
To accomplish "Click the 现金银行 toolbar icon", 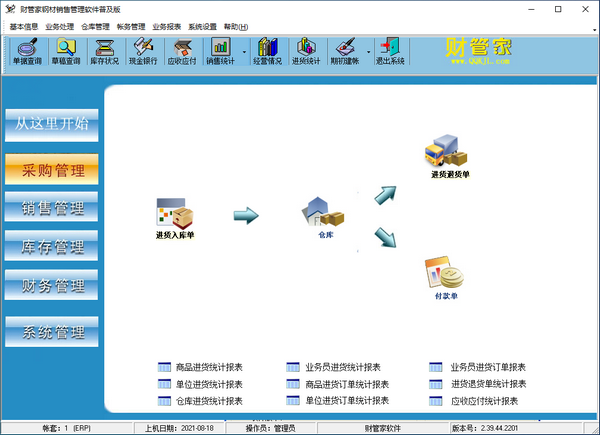I will 143,50.
